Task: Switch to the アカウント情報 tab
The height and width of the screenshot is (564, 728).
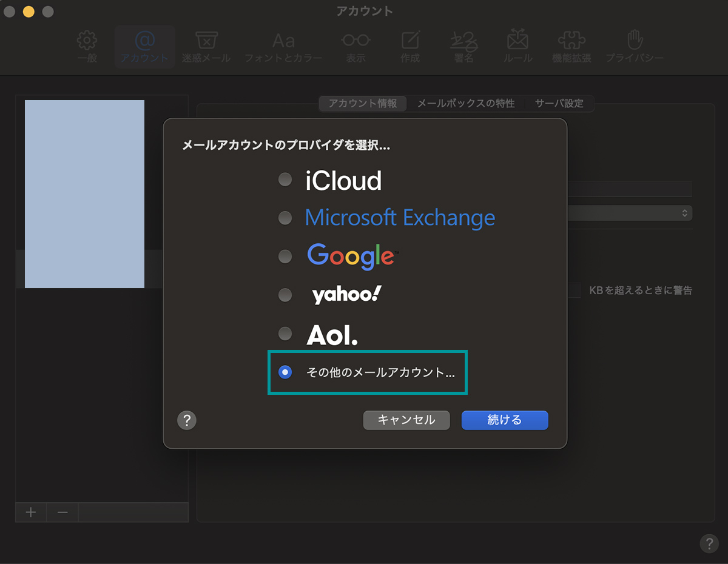Action: 363,103
